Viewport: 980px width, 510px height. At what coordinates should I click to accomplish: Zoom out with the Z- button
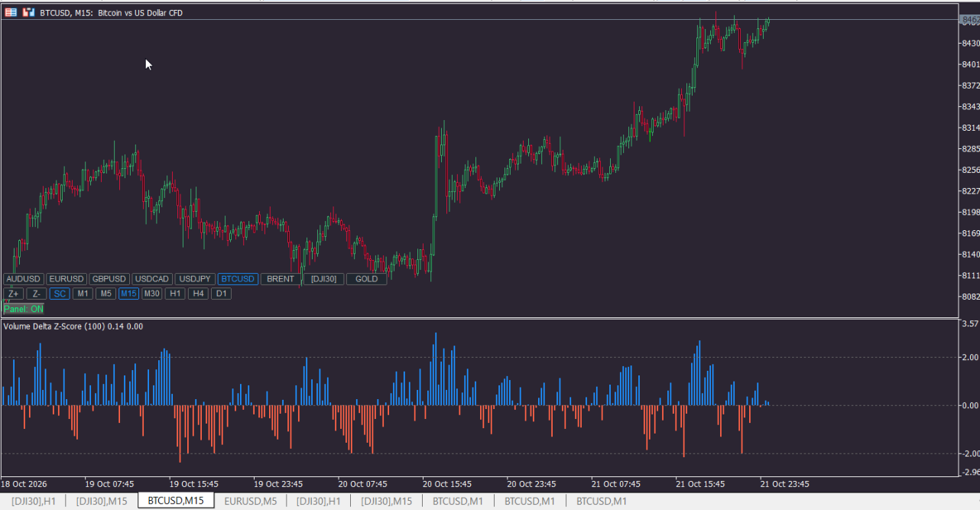[37, 294]
